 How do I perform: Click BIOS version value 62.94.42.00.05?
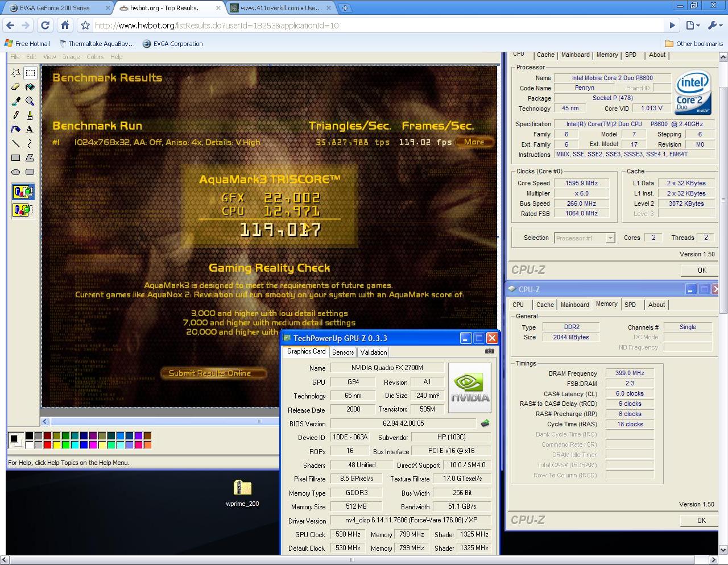[403, 423]
